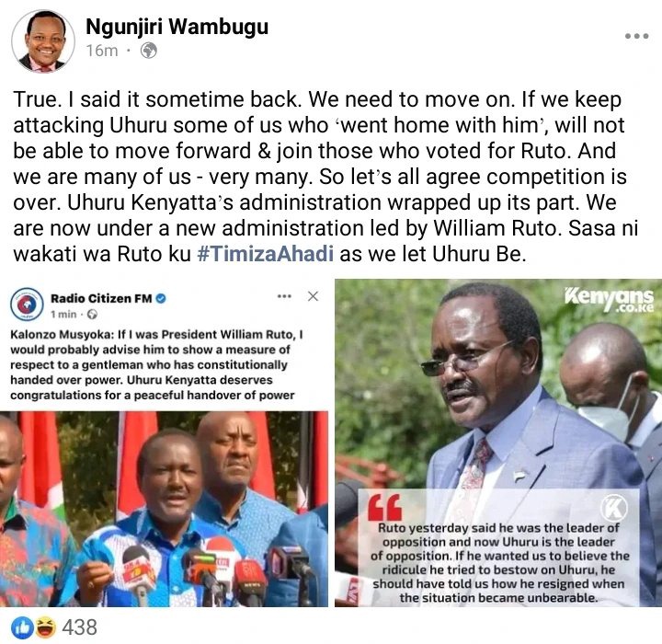The width and height of the screenshot is (662, 644).
Task: Open the Ngunjiri Wambugu profile name link
Action: point(177,26)
